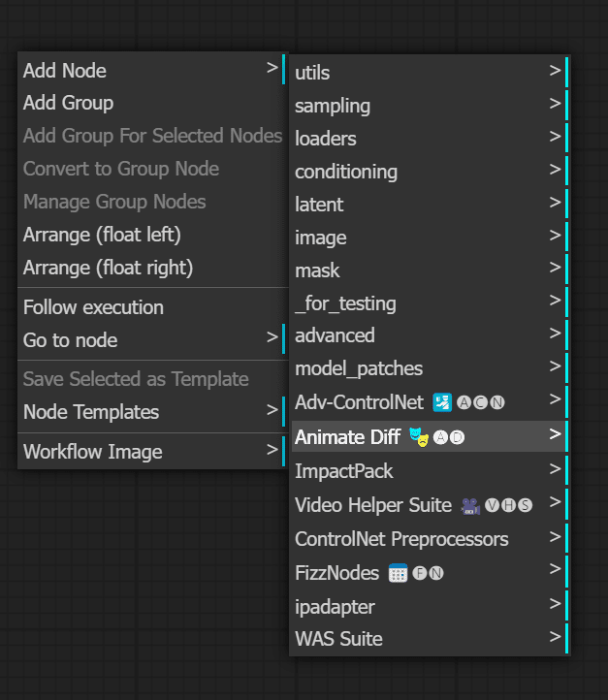
Task: Open the Animate Diff node category
Action: tap(430, 436)
